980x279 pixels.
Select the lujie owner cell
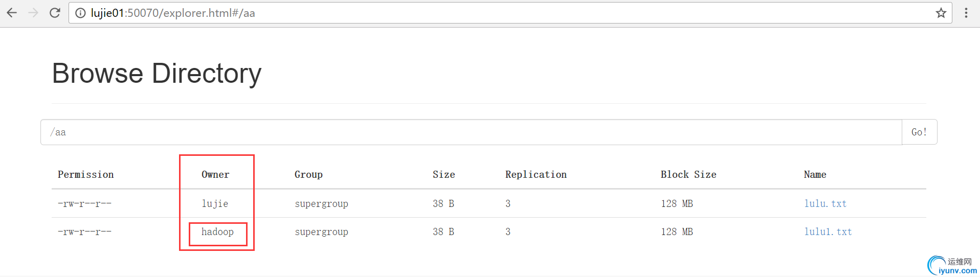(x=215, y=203)
